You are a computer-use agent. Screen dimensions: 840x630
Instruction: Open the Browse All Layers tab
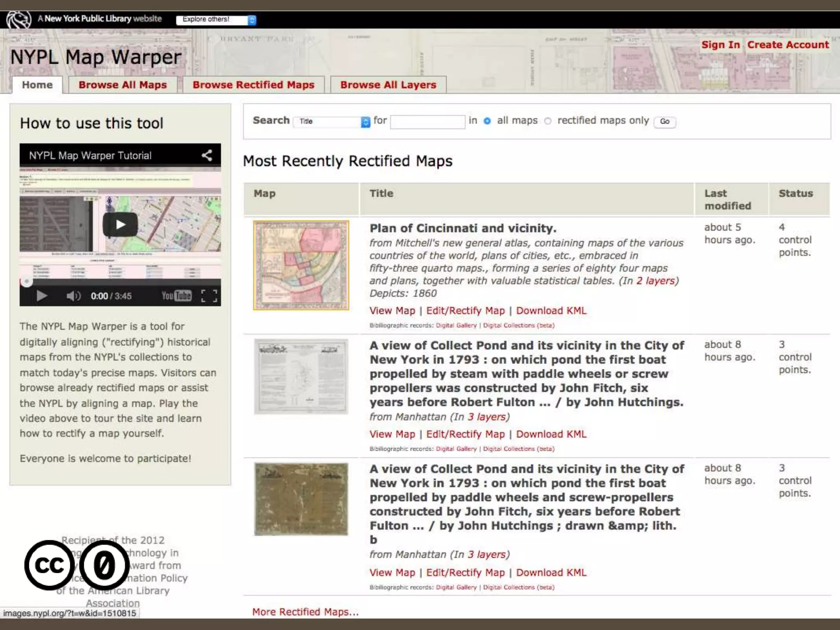[x=388, y=85]
